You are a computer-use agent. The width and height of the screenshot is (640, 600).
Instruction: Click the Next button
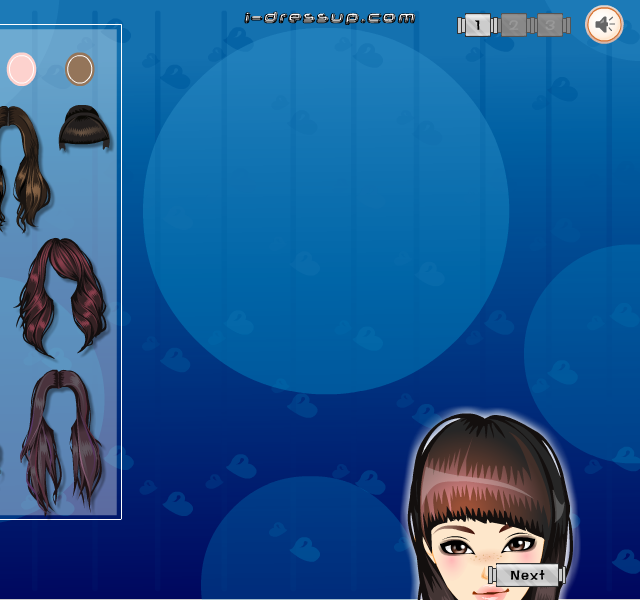(x=527, y=575)
